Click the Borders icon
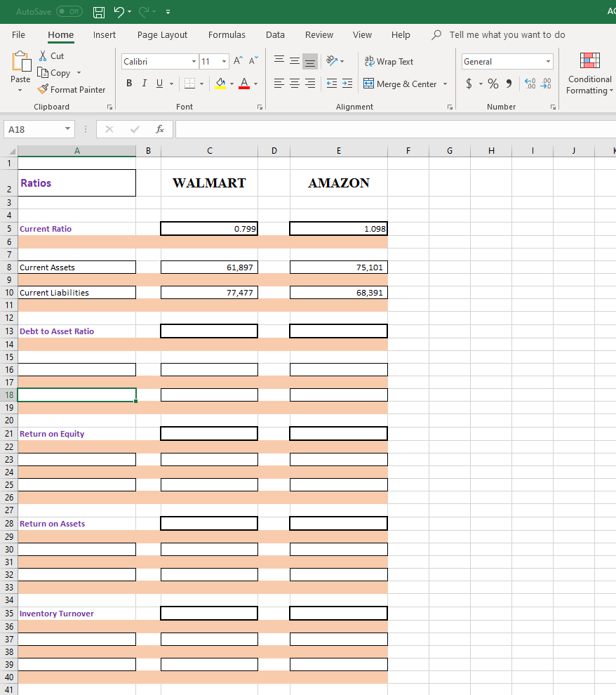The image size is (616, 695). [x=189, y=84]
